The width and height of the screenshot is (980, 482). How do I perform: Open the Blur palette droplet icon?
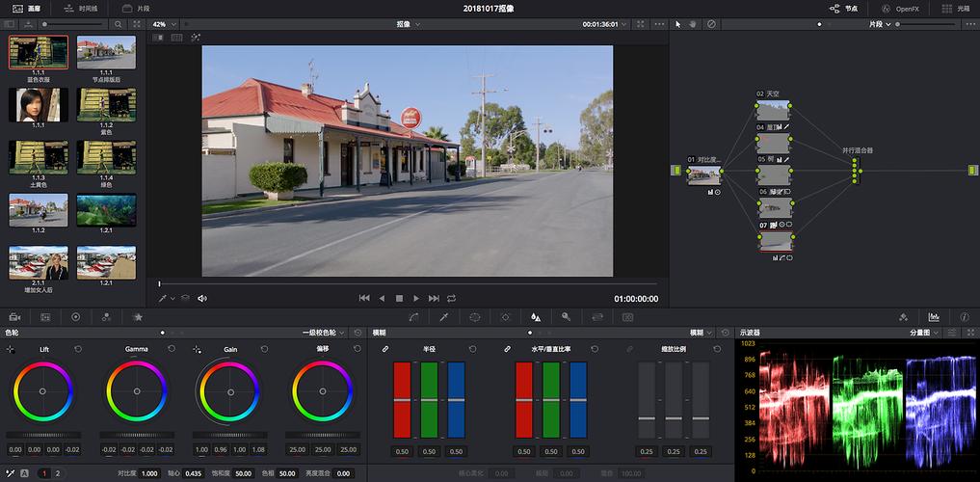click(536, 316)
